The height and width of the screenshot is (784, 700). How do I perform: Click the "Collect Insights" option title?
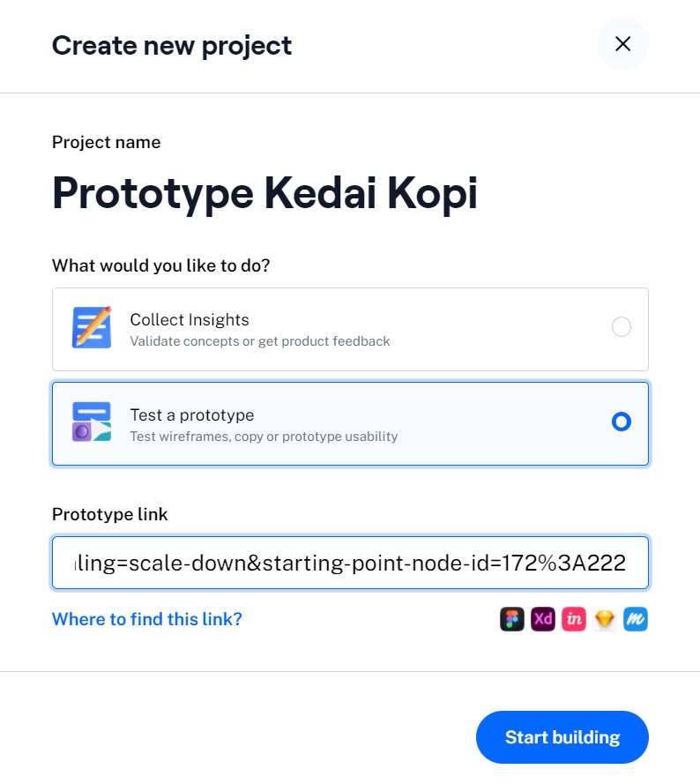[190, 320]
